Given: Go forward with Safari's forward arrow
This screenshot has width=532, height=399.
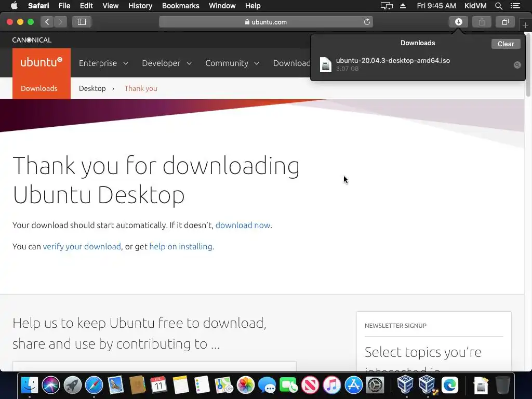Looking at the screenshot, I should 60,22.
